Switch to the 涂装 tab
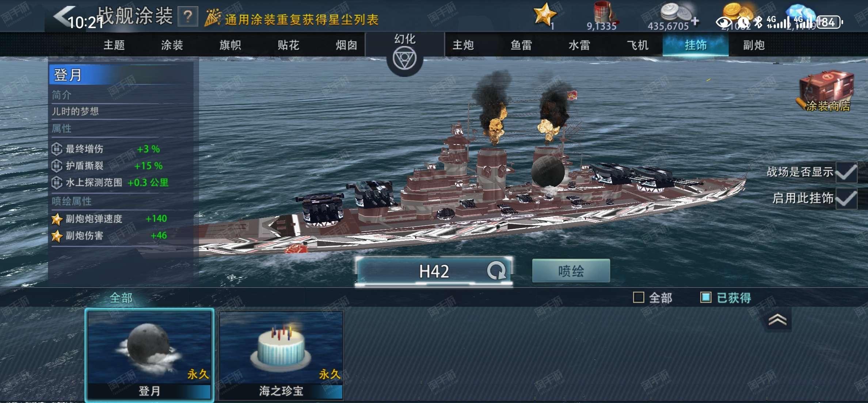Screen dimensions: 868x403 pyautogui.click(x=172, y=45)
